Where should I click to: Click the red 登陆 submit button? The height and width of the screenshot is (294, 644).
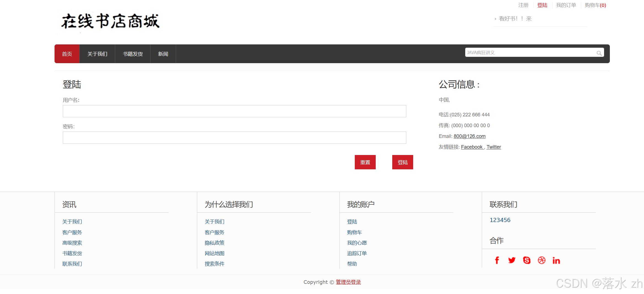403,162
